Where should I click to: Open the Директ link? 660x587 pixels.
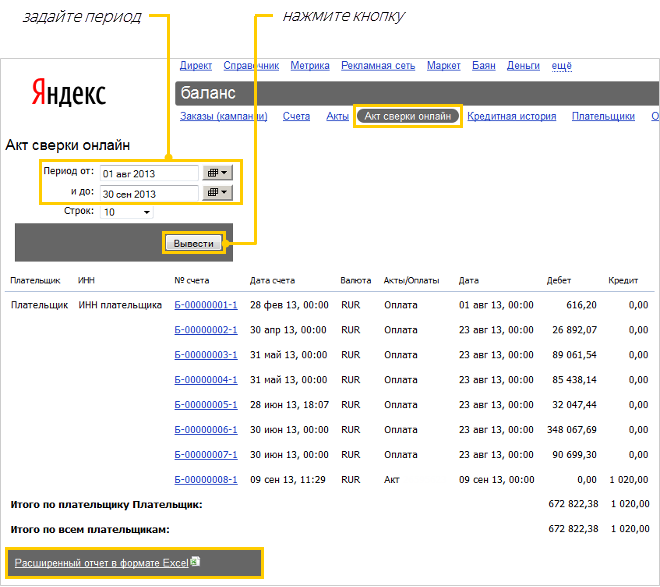(x=196, y=66)
